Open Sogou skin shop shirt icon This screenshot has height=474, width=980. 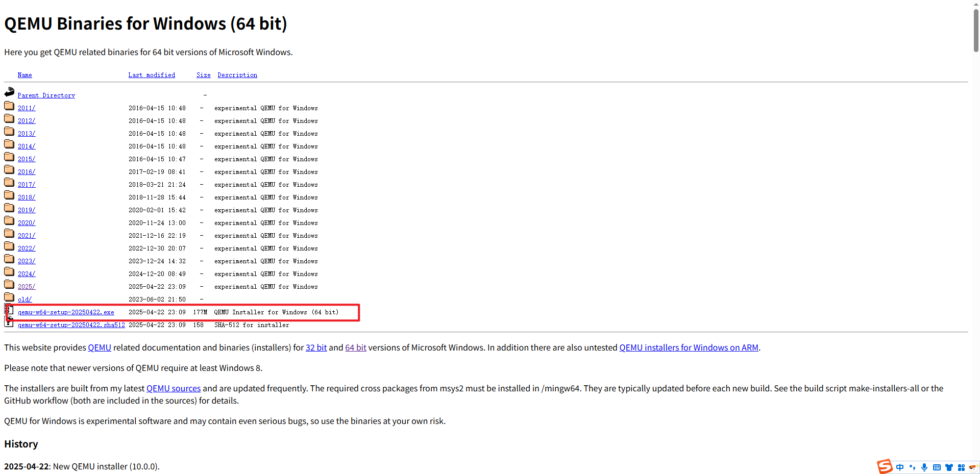pyautogui.click(x=949, y=467)
